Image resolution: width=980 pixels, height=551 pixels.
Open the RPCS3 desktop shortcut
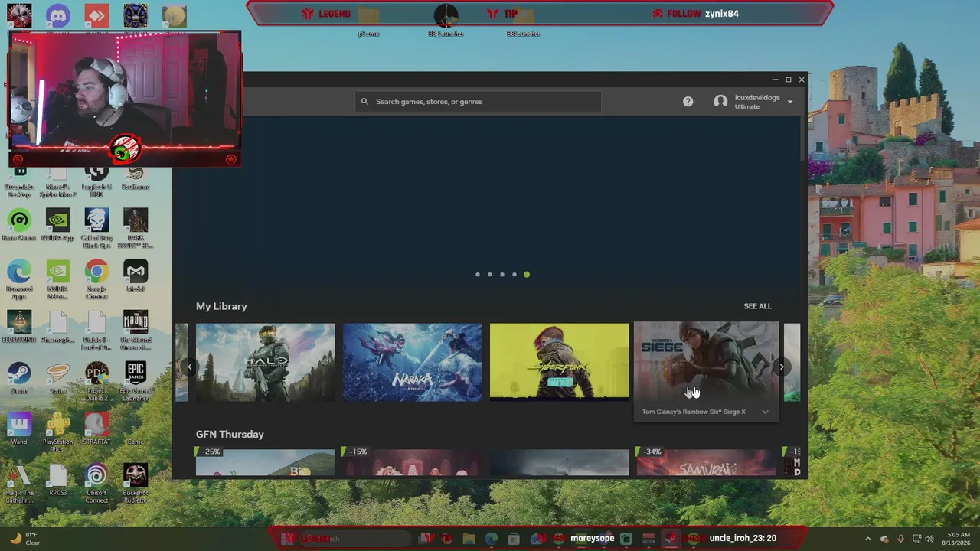tap(58, 480)
